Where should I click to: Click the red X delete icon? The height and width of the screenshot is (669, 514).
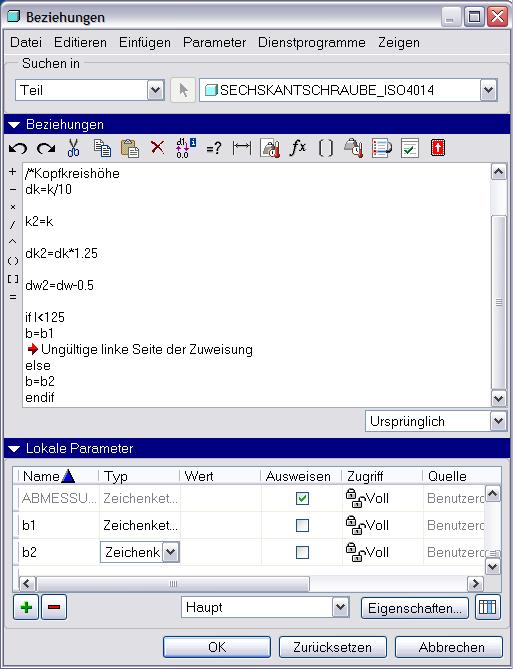pyautogui.click(x=157, y=148)
